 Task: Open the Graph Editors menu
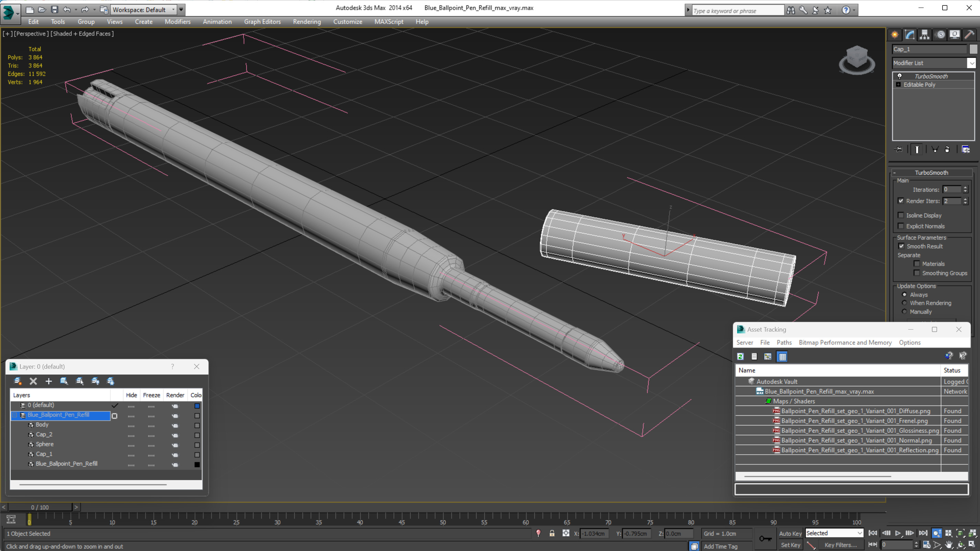pos(262,22)
